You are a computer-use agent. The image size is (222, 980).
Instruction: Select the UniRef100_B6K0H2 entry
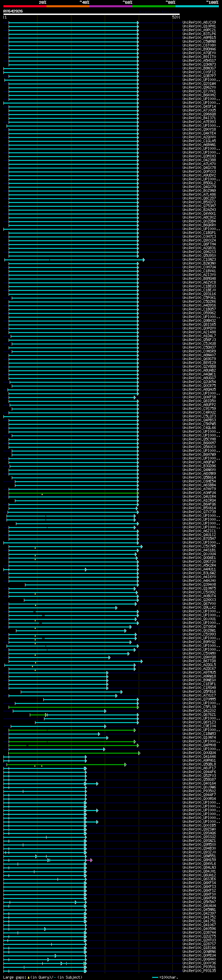[x=199, y=95]
